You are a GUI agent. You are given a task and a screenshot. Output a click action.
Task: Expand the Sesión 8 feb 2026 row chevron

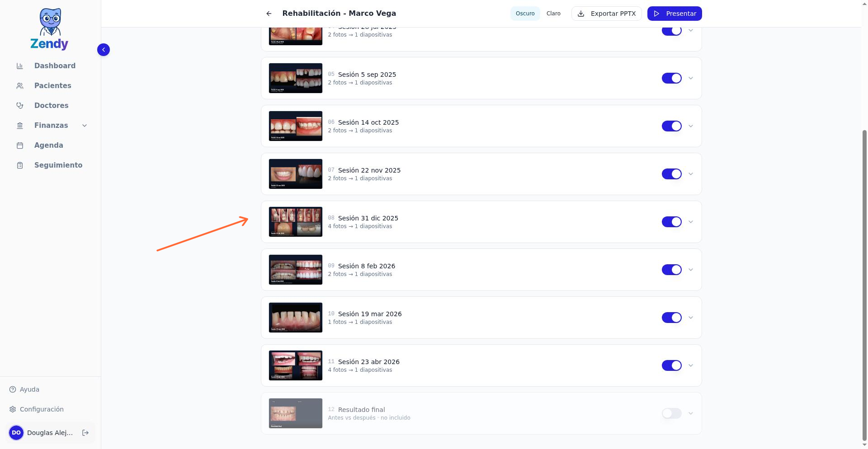pyautogui.click(x=690, y=270)
